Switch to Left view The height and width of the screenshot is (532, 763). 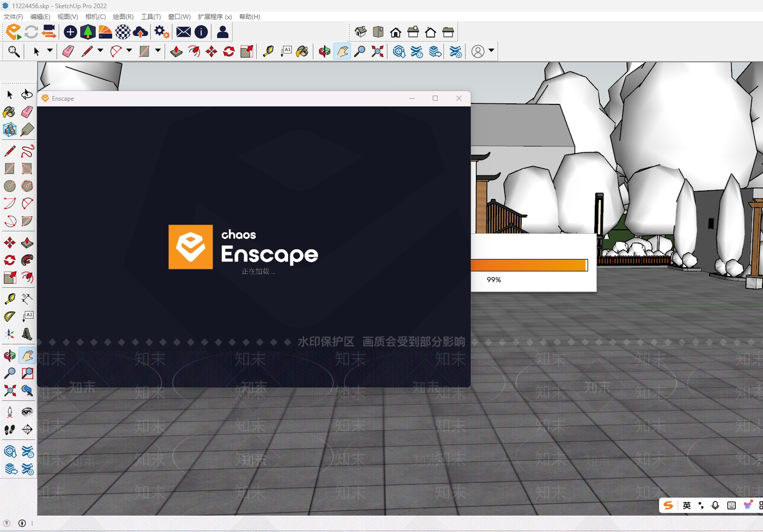click(x=448, y=32)
